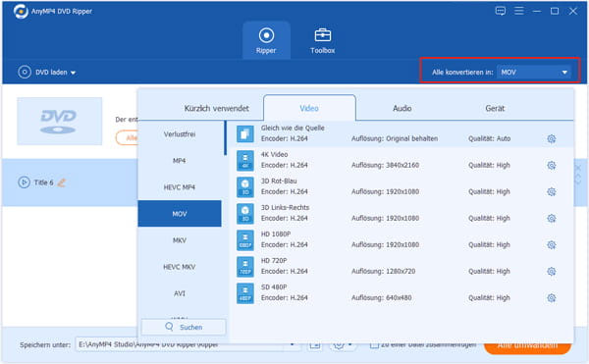Play Title 6 with the play icon
Screen dimensions: 589x364
pyautogui.click(x=24, y=182)
